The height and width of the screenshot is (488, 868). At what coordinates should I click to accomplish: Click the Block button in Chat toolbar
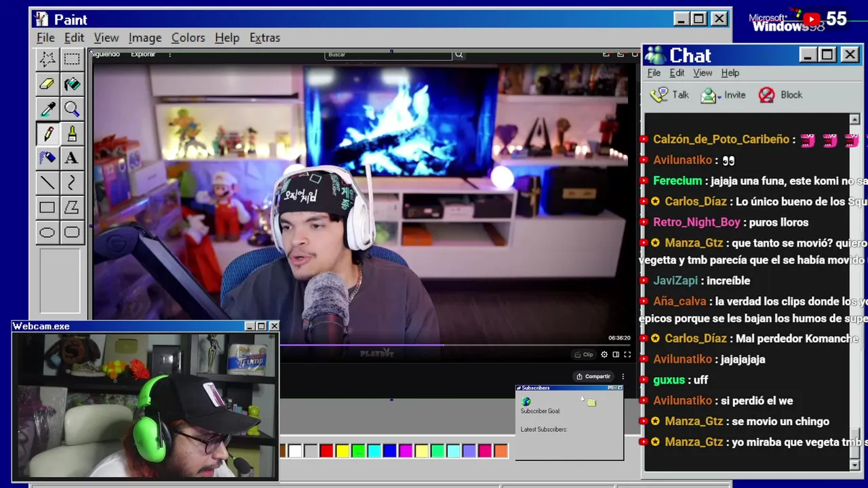(x=781, y=96)
